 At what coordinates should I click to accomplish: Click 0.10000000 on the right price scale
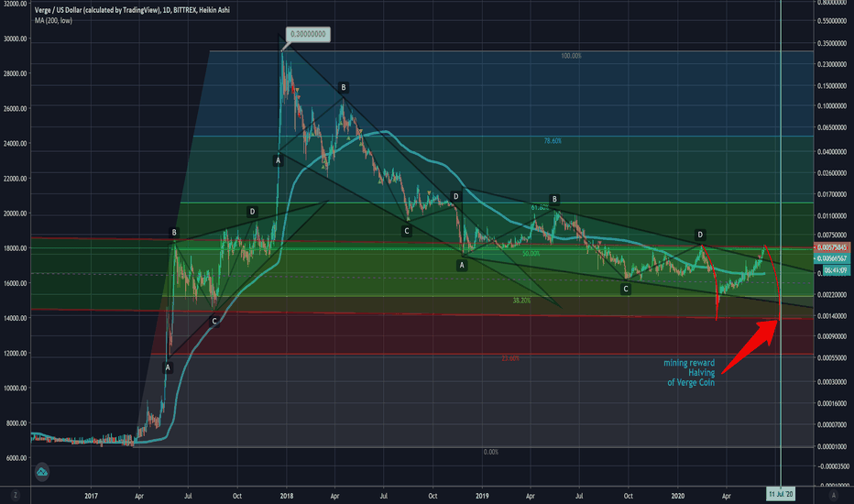tap(832, 106)
